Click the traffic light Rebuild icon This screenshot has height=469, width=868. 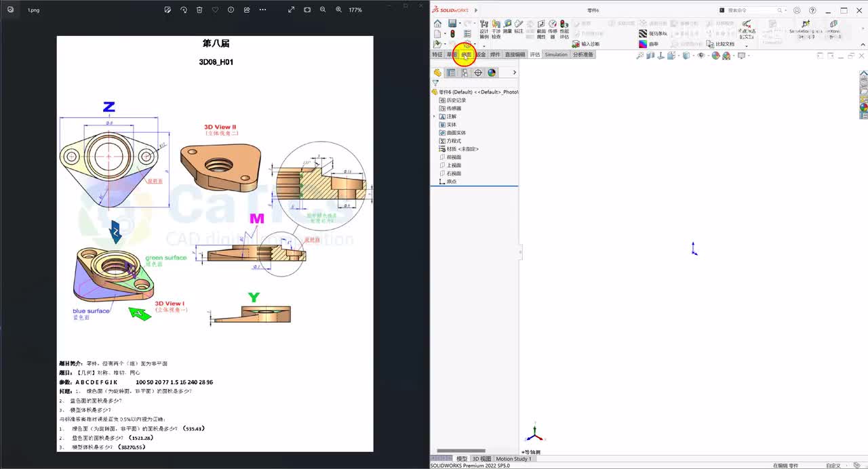(452, 34)
